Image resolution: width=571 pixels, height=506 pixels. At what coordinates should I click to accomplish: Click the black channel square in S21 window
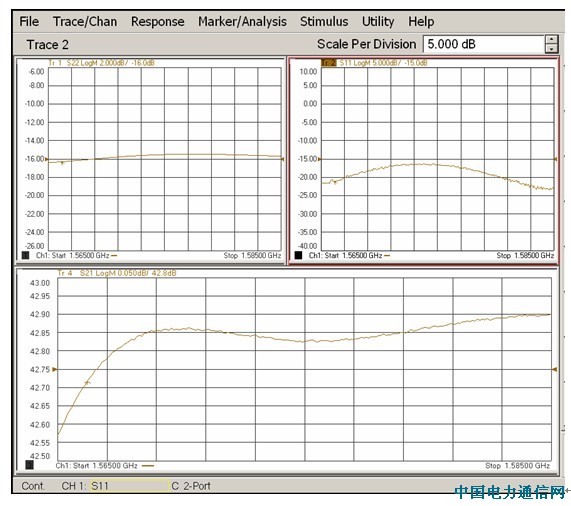coord(29,465)
